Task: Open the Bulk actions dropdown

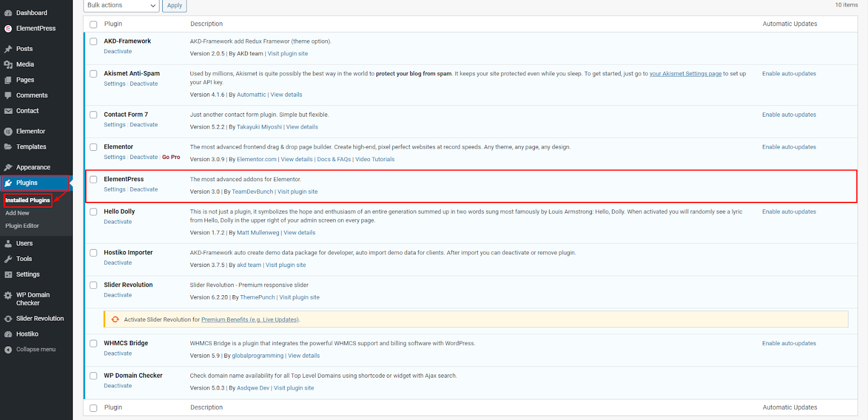Action: tap(122, 5)
